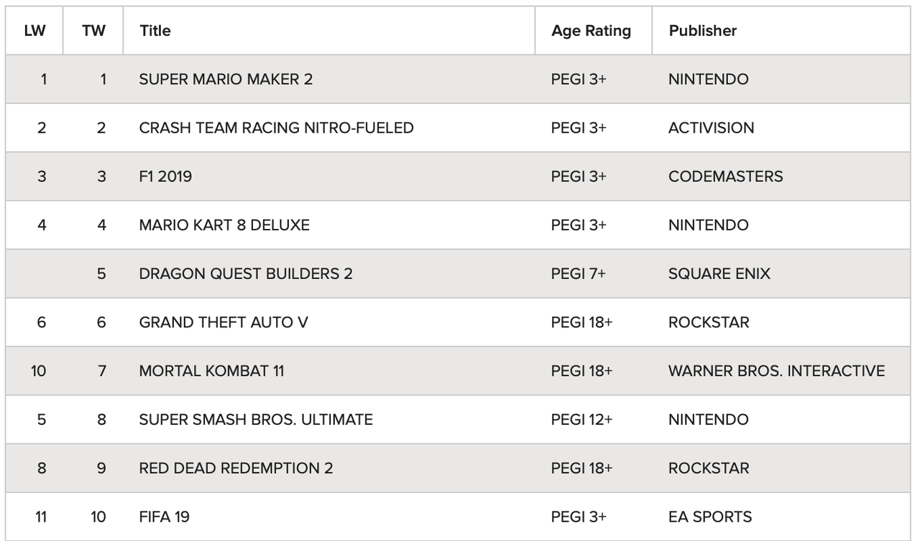Click the EA Sports publisher cell
The width and height of the screenshot is (920, 541).
click(x=710, y=517)
